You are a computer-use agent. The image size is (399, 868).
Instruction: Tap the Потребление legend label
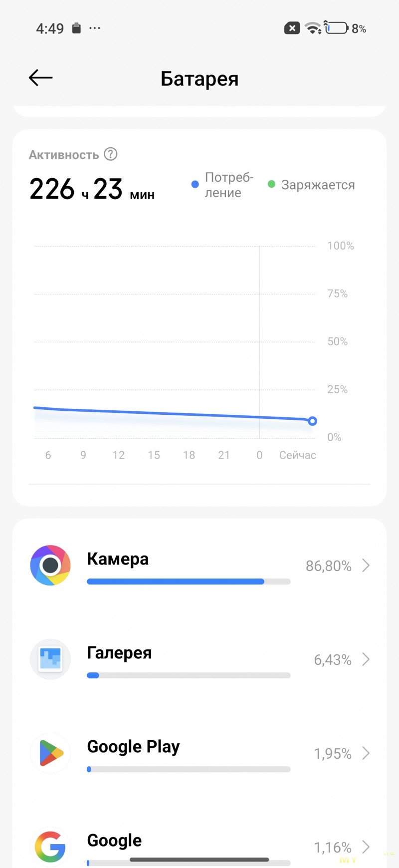coord(229,185)
